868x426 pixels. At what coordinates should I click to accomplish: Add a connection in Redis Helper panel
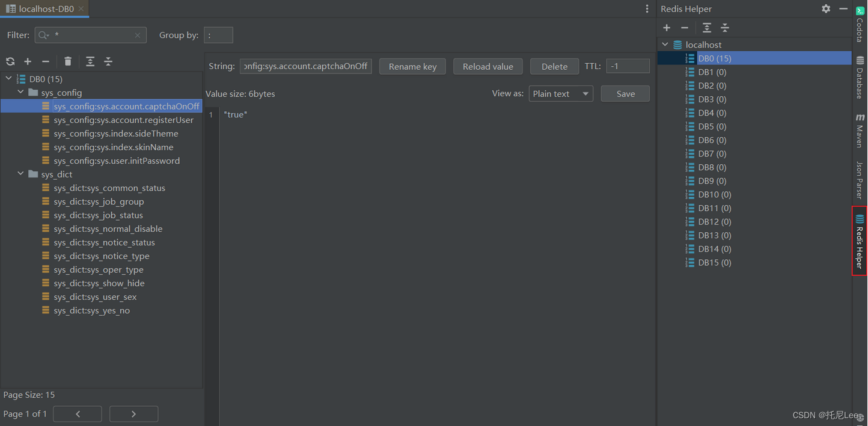pos(667,28)
